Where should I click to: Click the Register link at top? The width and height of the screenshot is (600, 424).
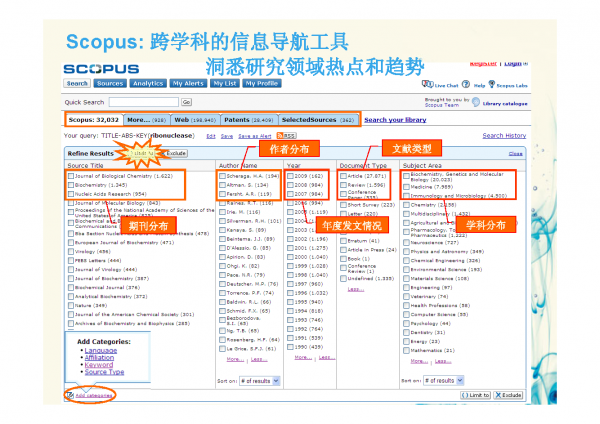483,64
